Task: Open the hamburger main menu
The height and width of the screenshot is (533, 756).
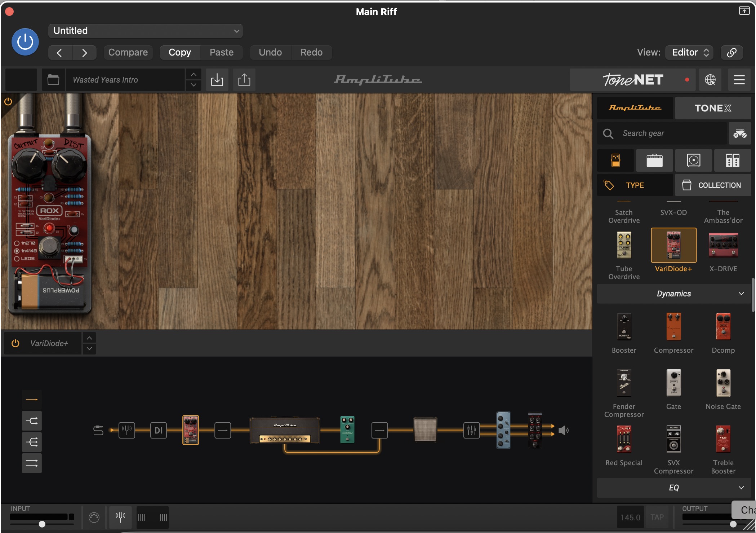Action: (739, 80)
